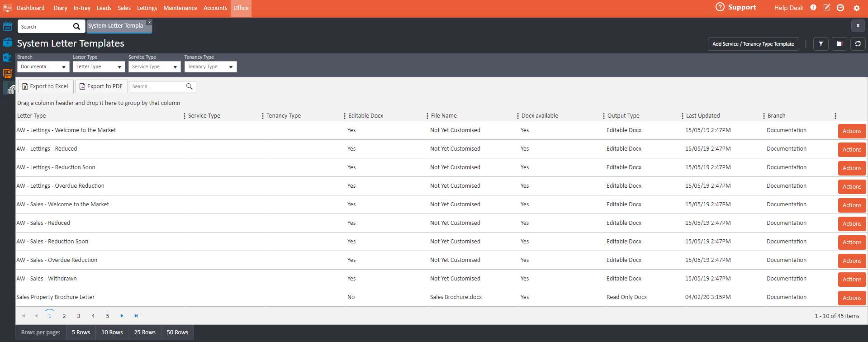
Task: Go to page 3 of results
Action: click(x=79, y=316)
